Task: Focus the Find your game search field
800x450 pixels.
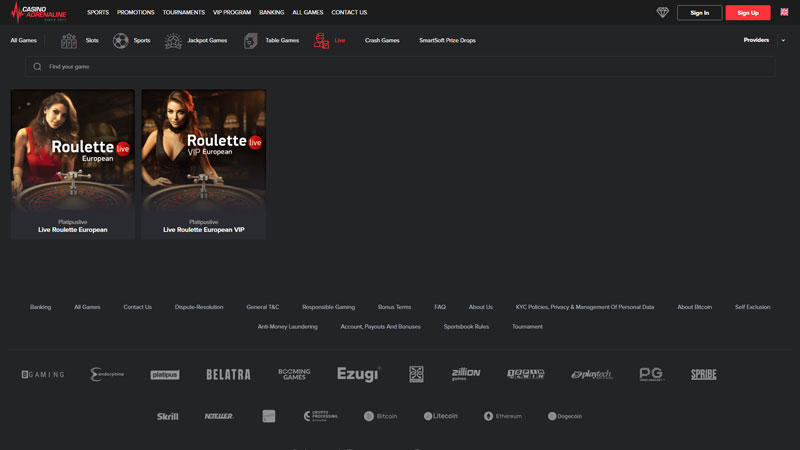Action: pos(400,67)
